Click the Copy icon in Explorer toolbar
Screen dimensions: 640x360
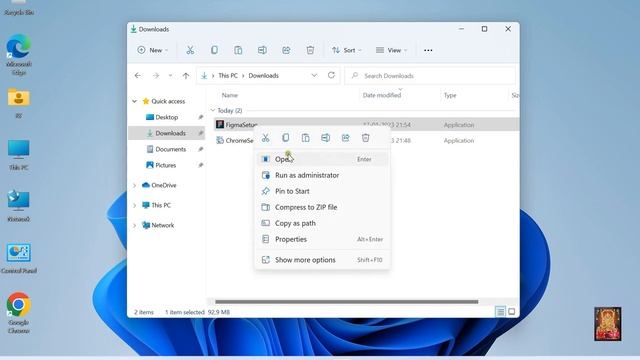click(214, 50)
